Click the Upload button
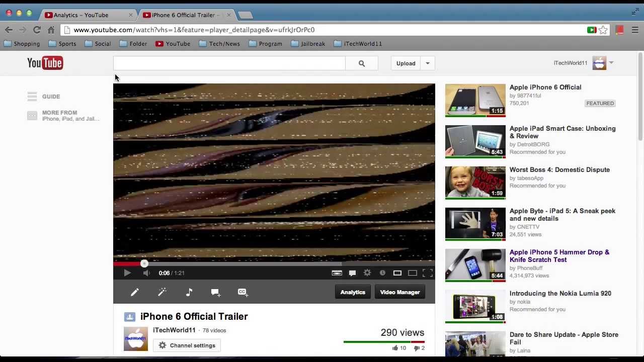Screen dimensions: 644x362 coord(406,63)
